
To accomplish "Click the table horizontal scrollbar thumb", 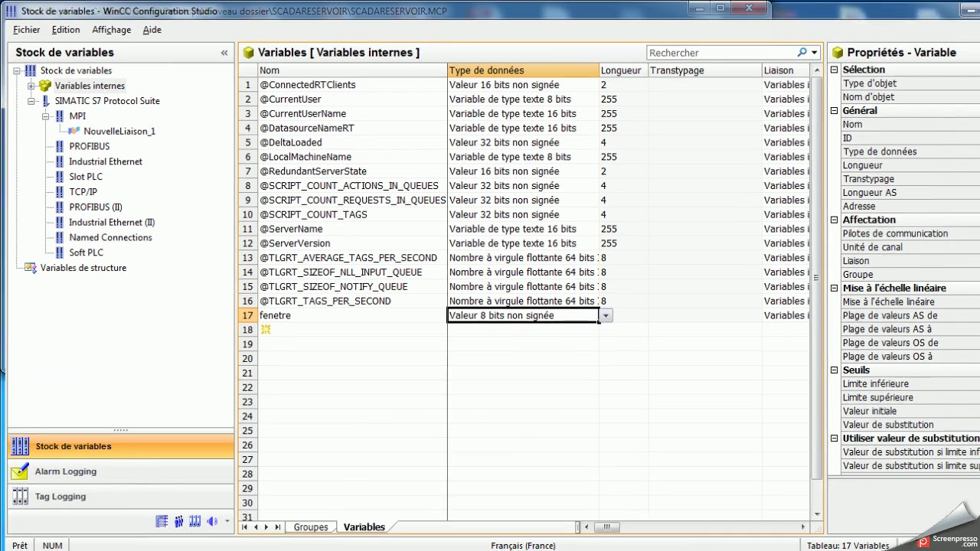I will pyautogui.click(x=606, y=527).
